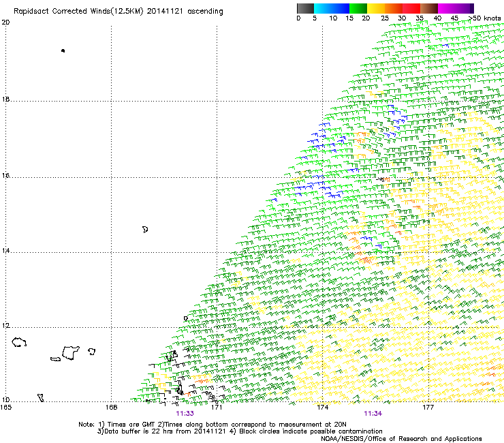Click the latitude label '12'
Screen dimensions: 504x443
5,326
